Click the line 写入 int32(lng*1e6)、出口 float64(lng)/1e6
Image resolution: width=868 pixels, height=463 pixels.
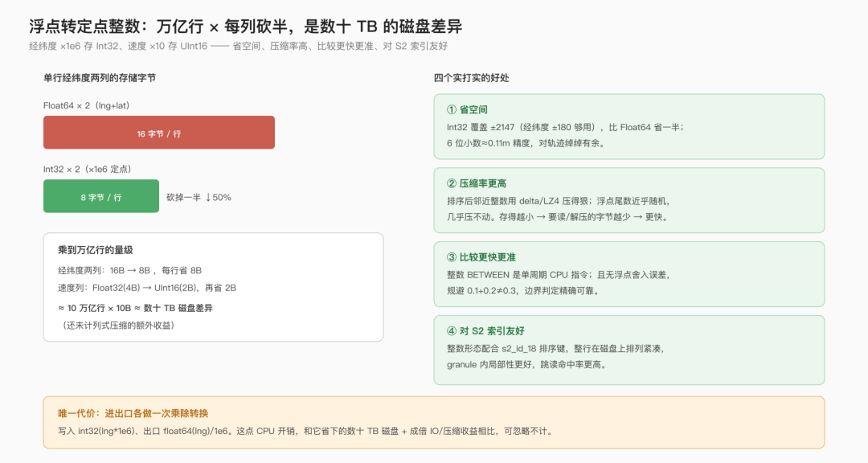coord(306,431)
